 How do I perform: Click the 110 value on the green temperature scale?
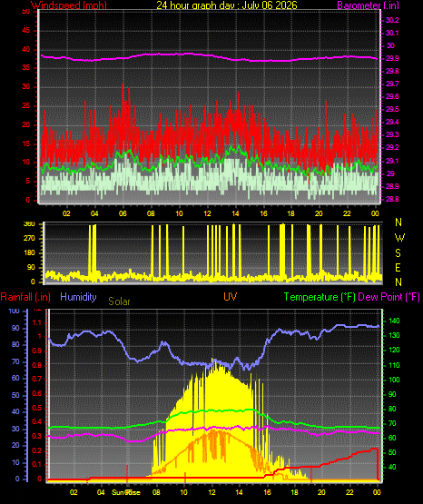coord(394,365)
